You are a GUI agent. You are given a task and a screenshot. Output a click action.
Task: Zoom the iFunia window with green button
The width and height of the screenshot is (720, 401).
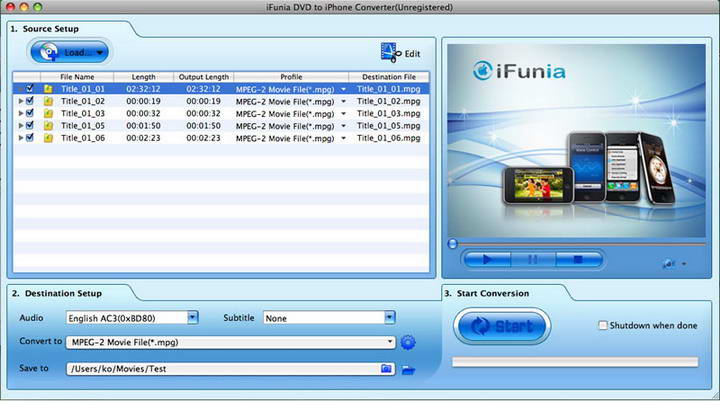click(38, 7)
